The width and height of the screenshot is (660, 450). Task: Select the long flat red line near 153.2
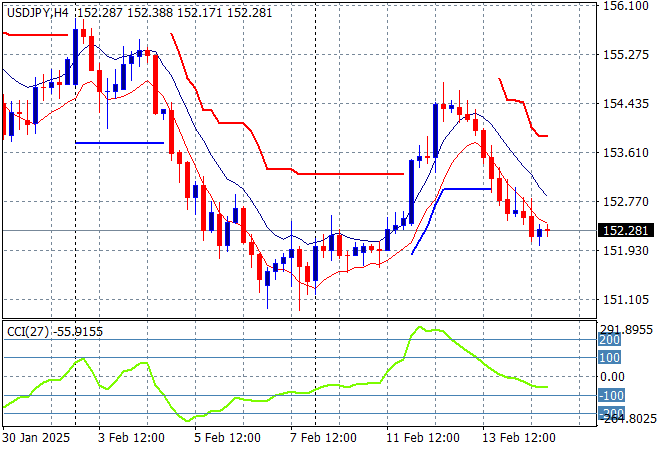tap(350, 173)
